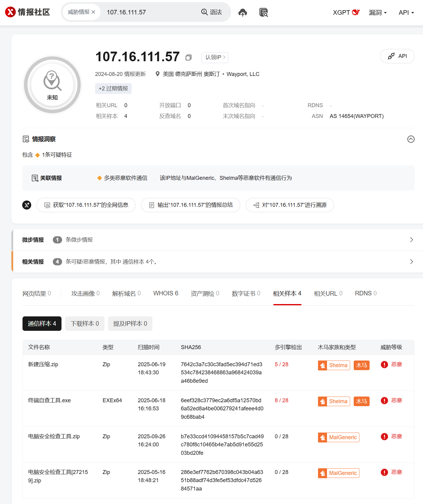423x504 pixels.
Task: Open the file 终端自查工具.exe
Action: click(x=49, y=400)
